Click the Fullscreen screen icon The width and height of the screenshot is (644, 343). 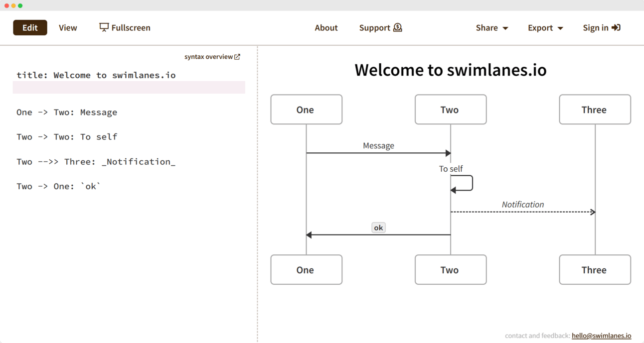pyautogui.click(x=104, y=27)
